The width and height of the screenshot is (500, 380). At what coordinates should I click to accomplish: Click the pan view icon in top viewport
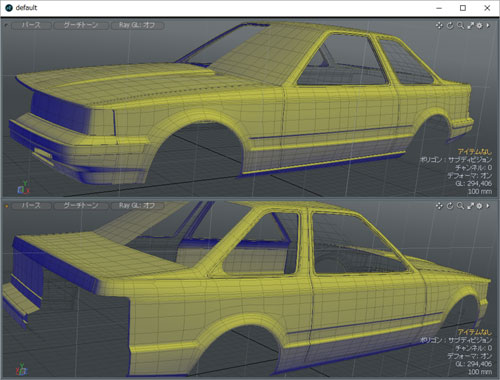(439, 25)
